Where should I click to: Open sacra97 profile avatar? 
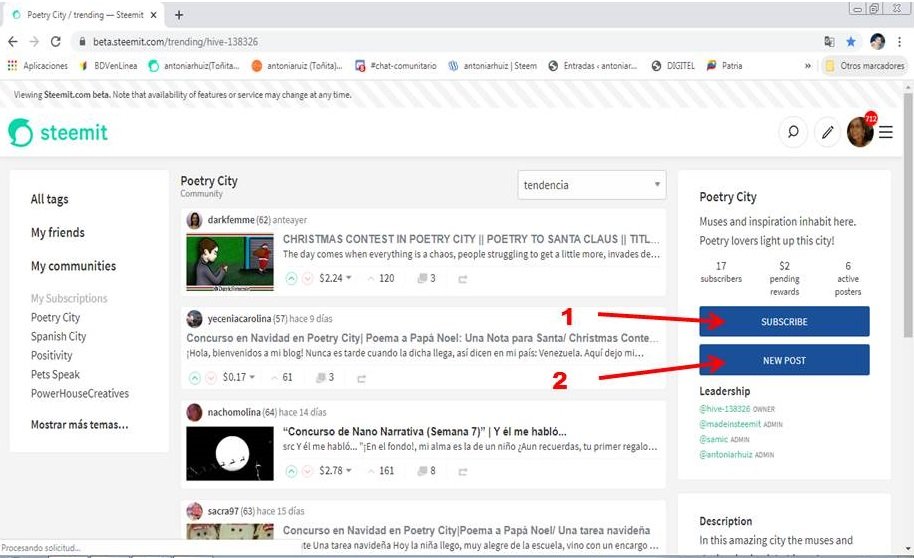pos(194,511)
